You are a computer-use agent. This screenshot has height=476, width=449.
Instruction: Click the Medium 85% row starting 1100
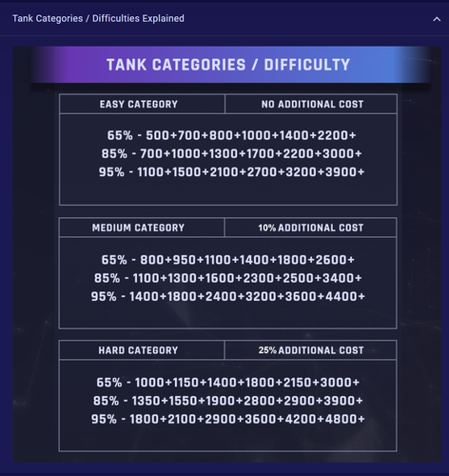click(x=227, y=278)
